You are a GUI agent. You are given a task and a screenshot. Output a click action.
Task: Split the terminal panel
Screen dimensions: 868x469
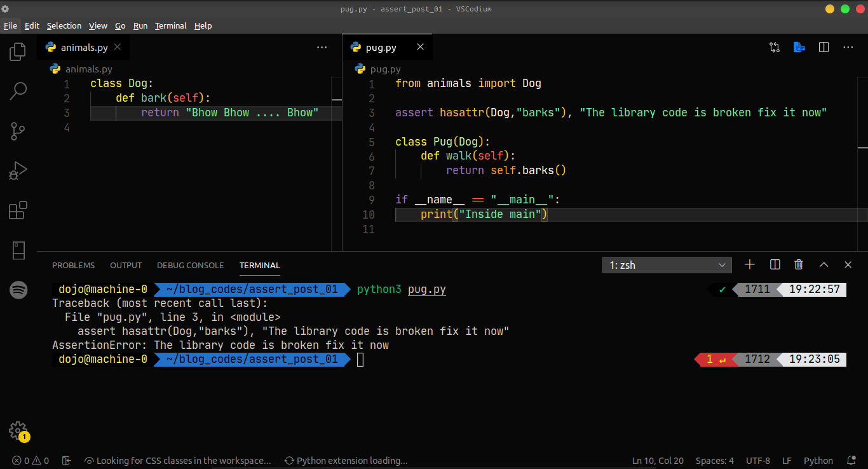tap(775, 264)
